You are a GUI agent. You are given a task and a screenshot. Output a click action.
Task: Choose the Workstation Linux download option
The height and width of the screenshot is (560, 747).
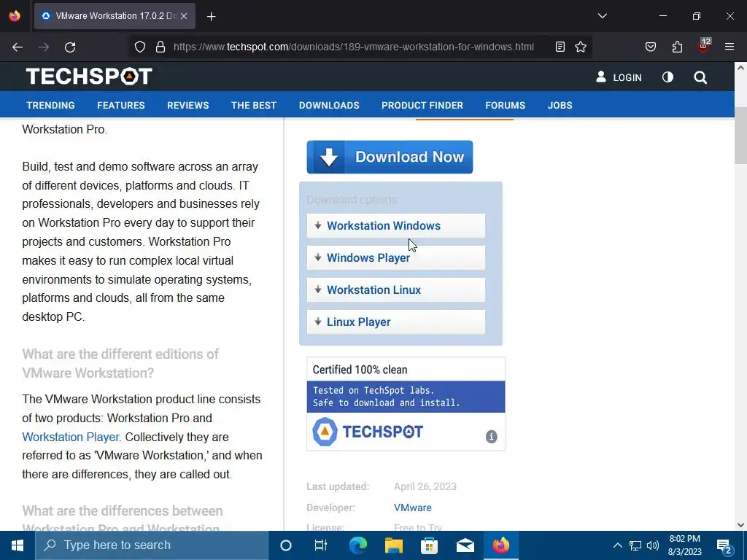click(396, 290)
